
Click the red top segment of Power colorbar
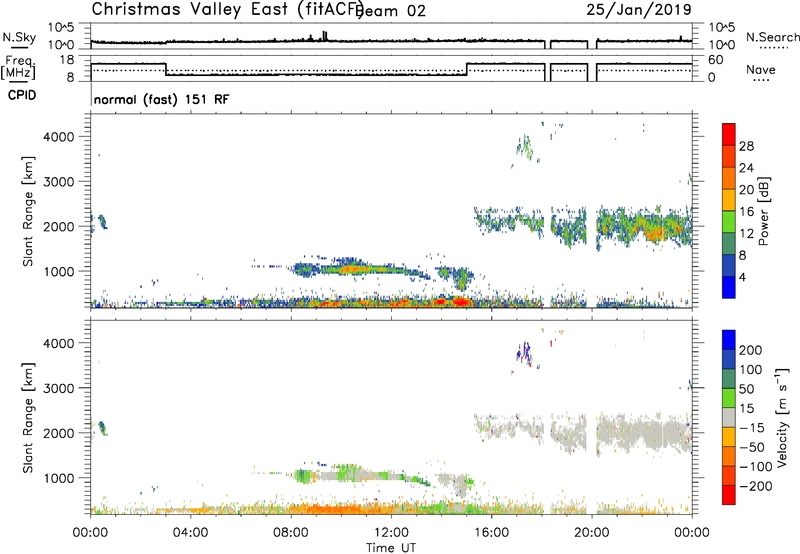(729, 134)
